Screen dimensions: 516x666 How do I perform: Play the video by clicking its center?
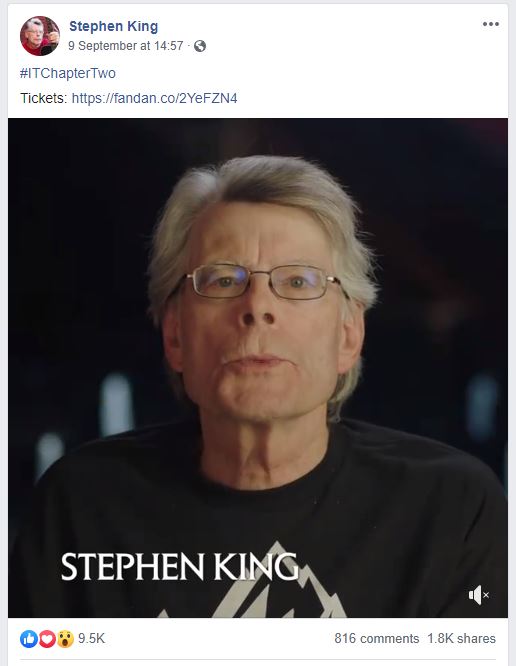(258, 368)
